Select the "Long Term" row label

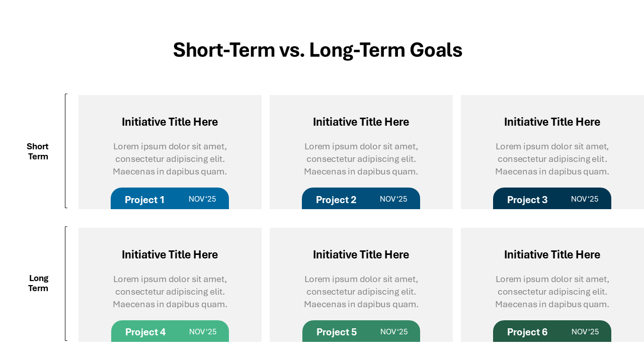tap(38, 283)
